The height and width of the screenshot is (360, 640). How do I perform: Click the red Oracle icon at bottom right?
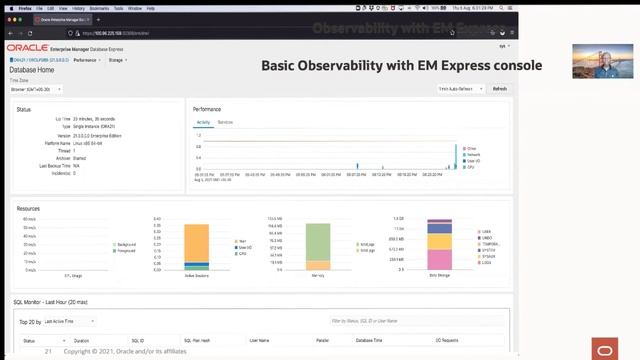tap(604, 349)
